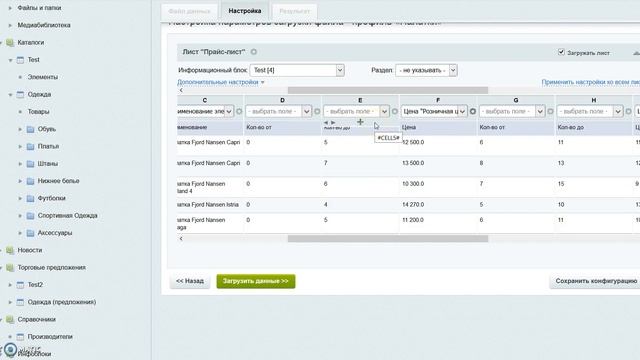
Task: Click the Одежда infoblock icon
Action: pyautogui.click(x=20, y=95)
